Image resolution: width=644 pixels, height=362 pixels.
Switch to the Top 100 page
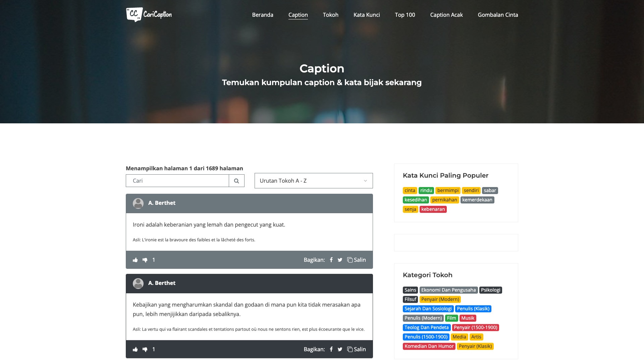(405, 15)
